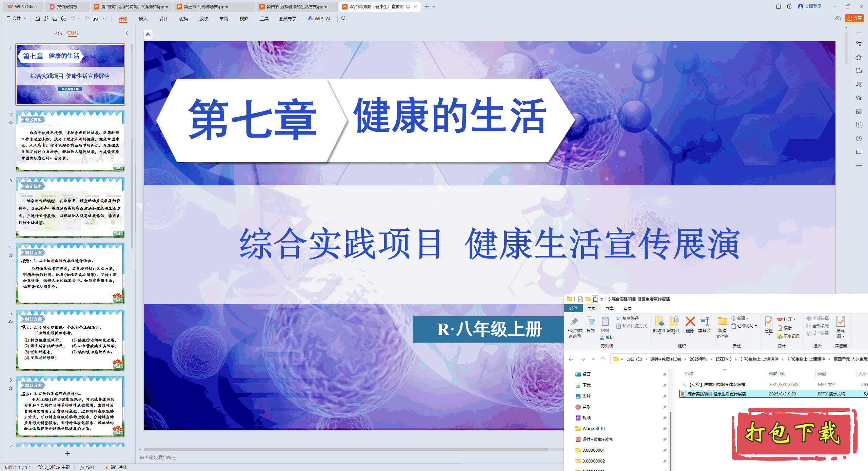Click the magnifier search icon after WPS AI

344,18
